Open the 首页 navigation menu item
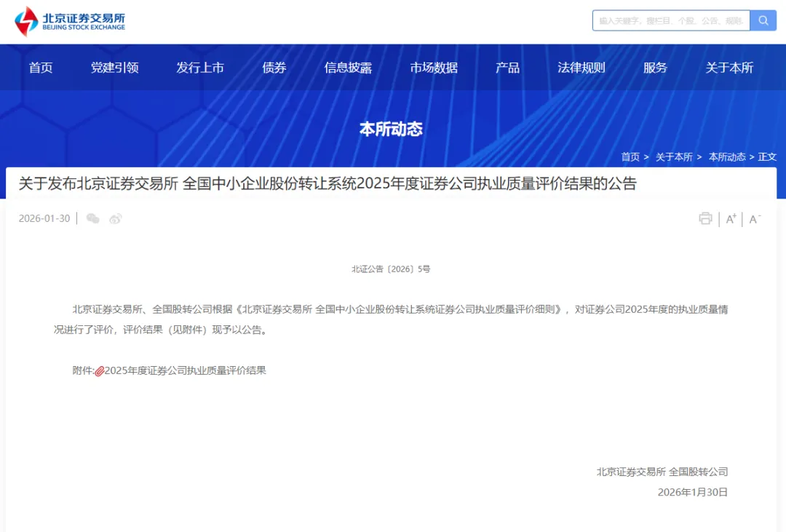Viewport: 786px width, 532px height. pos(41,68)
